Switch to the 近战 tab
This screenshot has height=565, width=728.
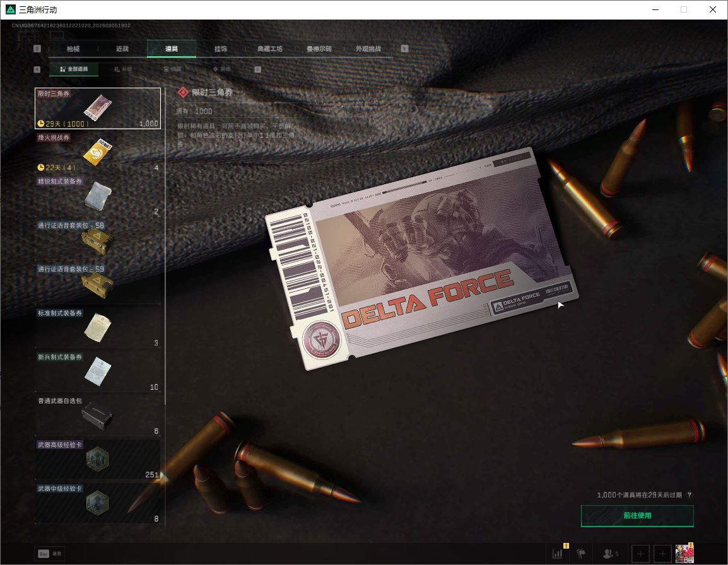[x=122, y=49]
